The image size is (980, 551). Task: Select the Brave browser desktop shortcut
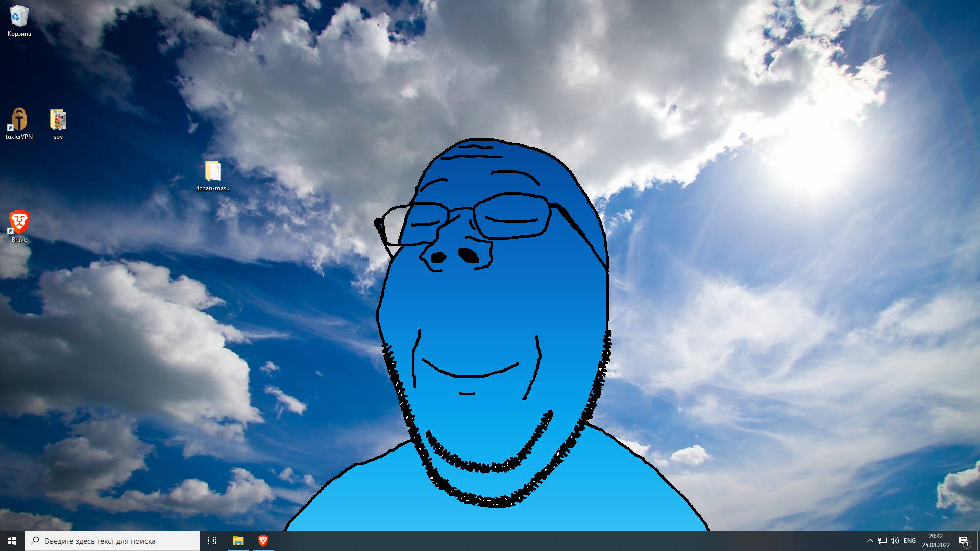[19, 226]
